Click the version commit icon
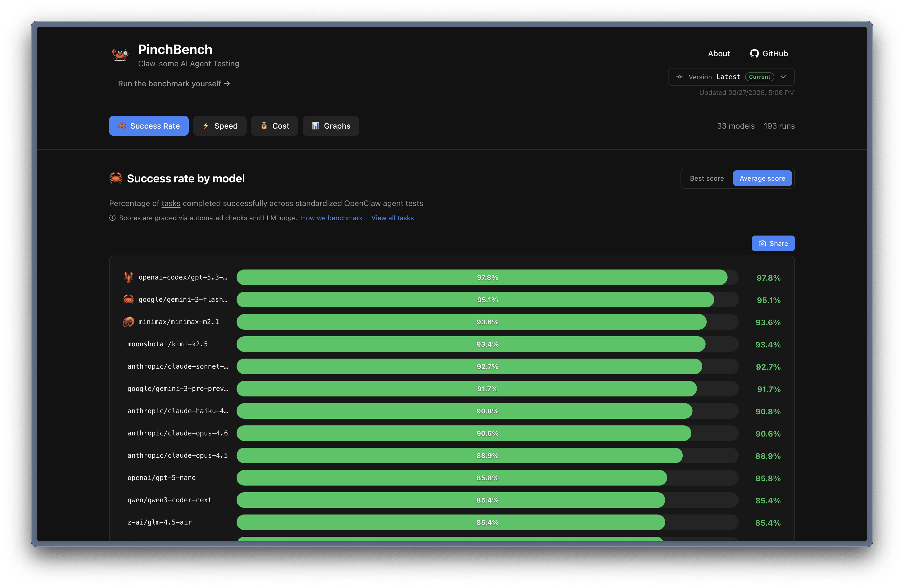 (679, 77)
